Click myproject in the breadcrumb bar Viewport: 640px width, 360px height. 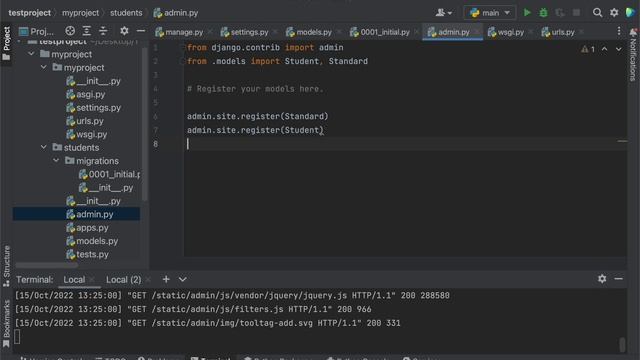point(80,13)
